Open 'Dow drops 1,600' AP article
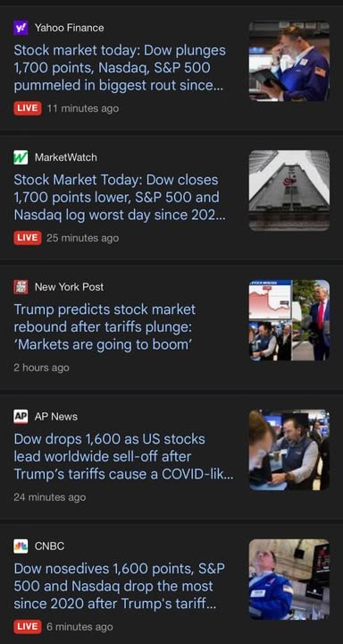Image resolution: width=343 pixels, height=644 pixels. 124,457
